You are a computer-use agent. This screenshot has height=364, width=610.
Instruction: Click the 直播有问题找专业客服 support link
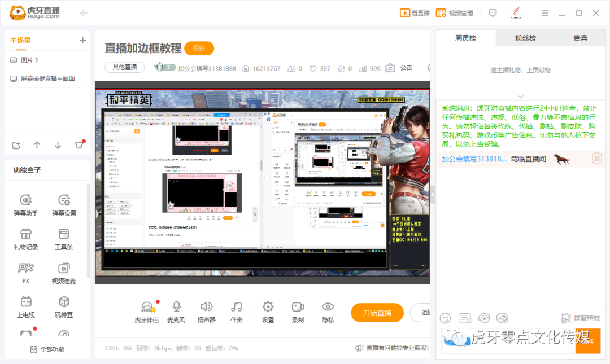(x=392, y=348)
